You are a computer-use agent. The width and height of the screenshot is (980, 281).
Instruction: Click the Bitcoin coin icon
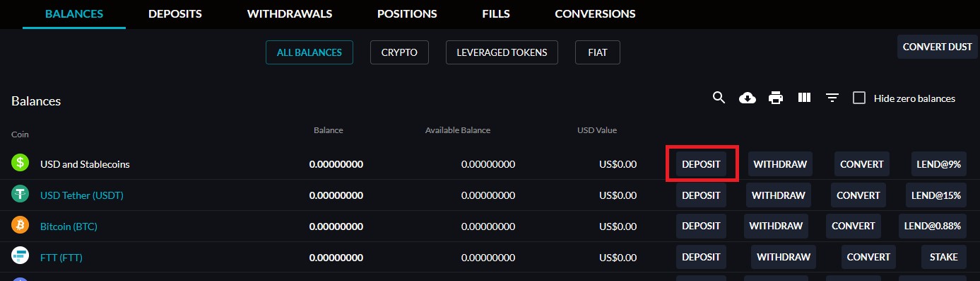(x=20, y=225)
